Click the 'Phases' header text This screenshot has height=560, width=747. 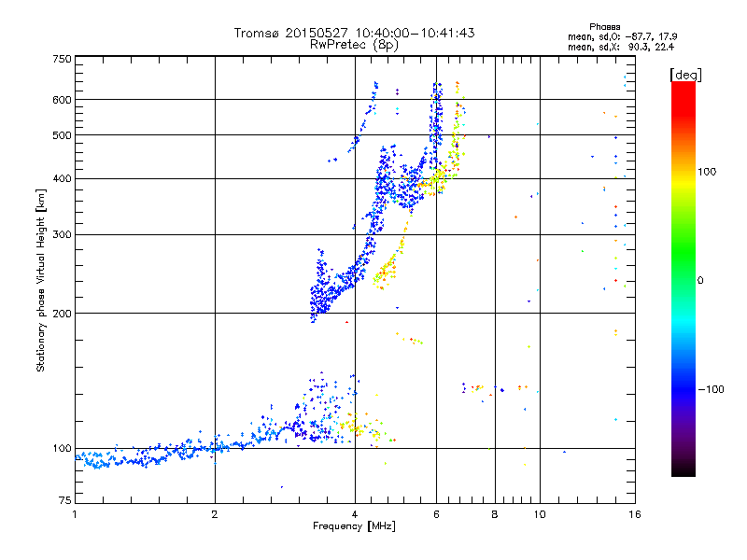point(604,27)
